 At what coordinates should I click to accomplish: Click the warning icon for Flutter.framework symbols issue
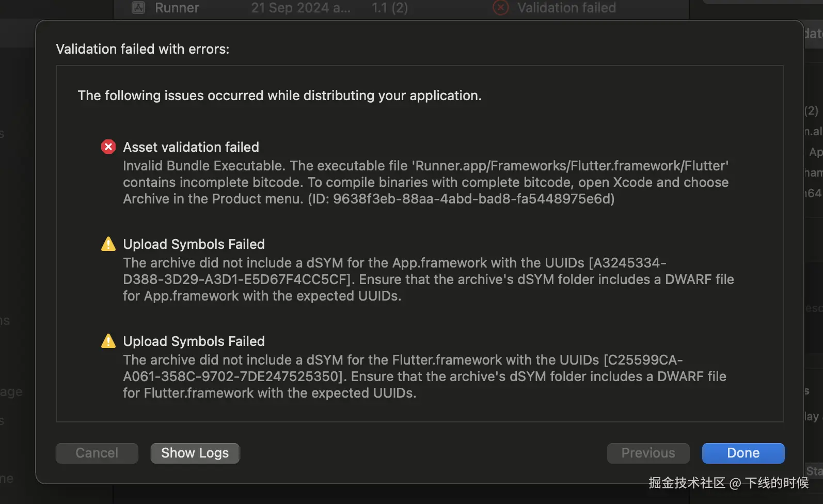(x=108, y=341)
